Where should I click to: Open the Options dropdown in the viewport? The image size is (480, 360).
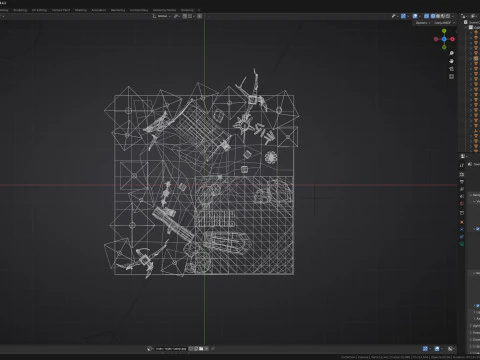(423, 23)
